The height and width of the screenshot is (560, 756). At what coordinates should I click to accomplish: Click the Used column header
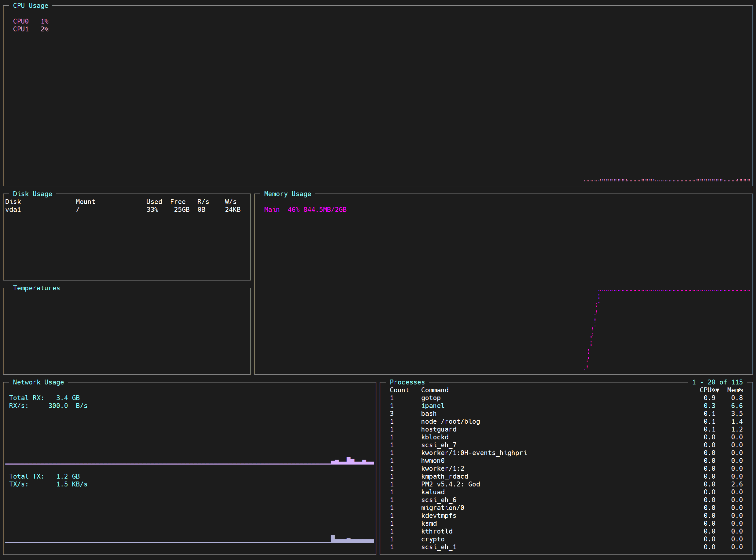coord(154,202)
